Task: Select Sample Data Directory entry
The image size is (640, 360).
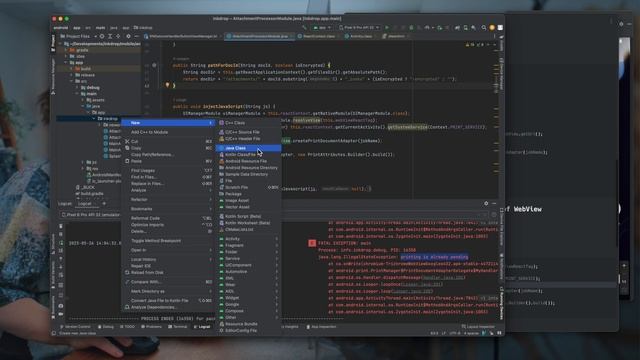Action: [248, 174]
